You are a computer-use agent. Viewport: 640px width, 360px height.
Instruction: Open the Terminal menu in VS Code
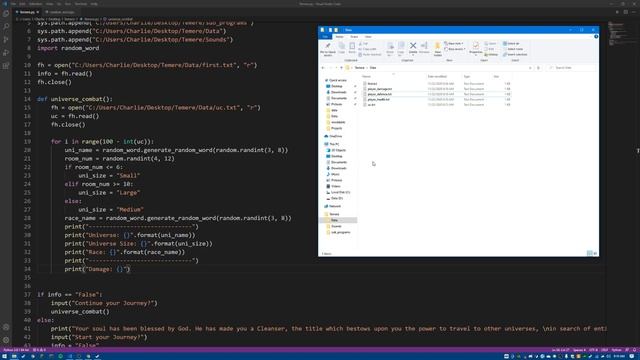pyautogui.click(x=80, y=4)
